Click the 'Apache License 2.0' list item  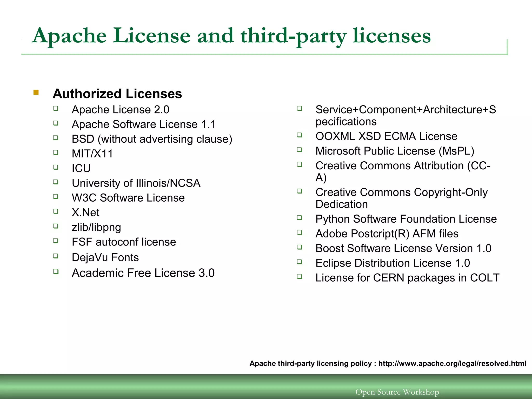121,110
